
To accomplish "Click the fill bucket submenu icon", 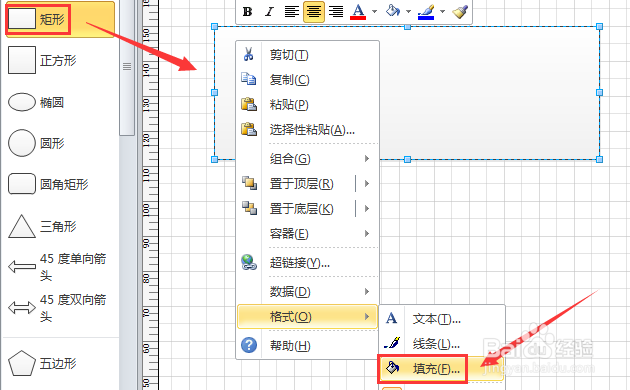I will (392, 368).
